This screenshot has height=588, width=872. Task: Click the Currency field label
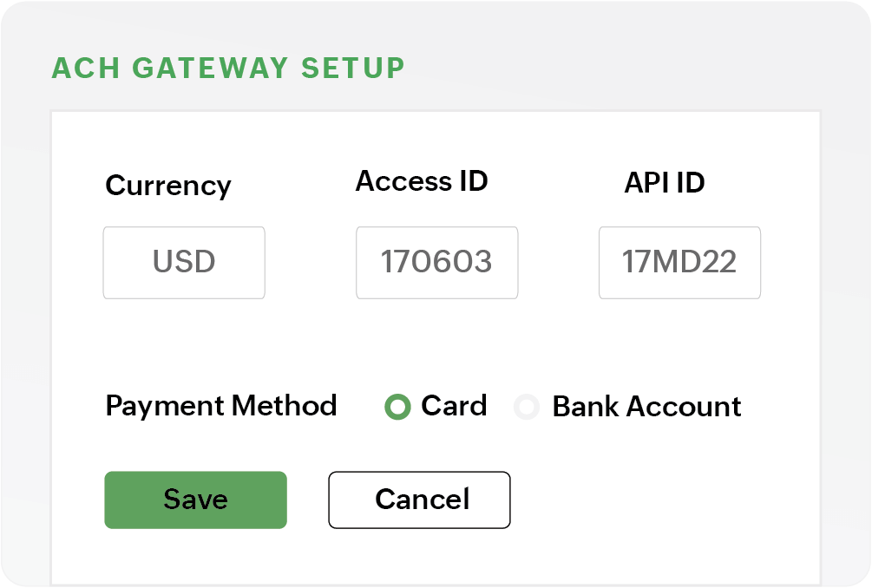tap(168, 185)
